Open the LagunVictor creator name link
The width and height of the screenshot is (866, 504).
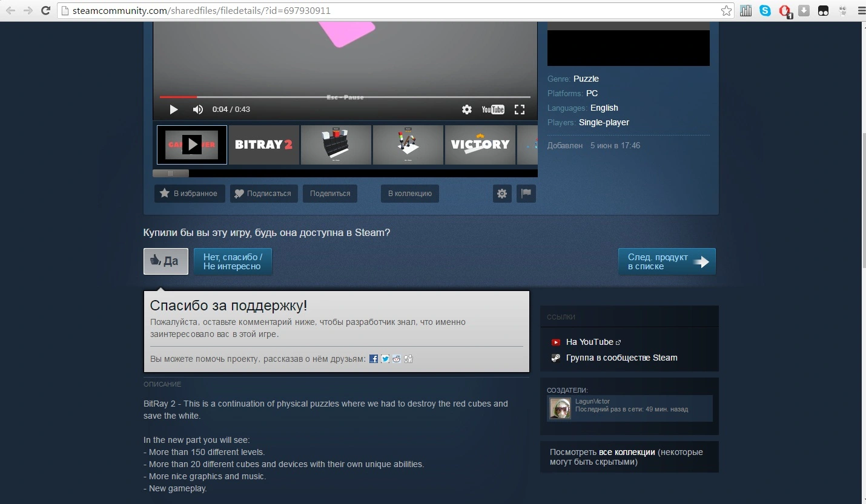click(592, 401)
